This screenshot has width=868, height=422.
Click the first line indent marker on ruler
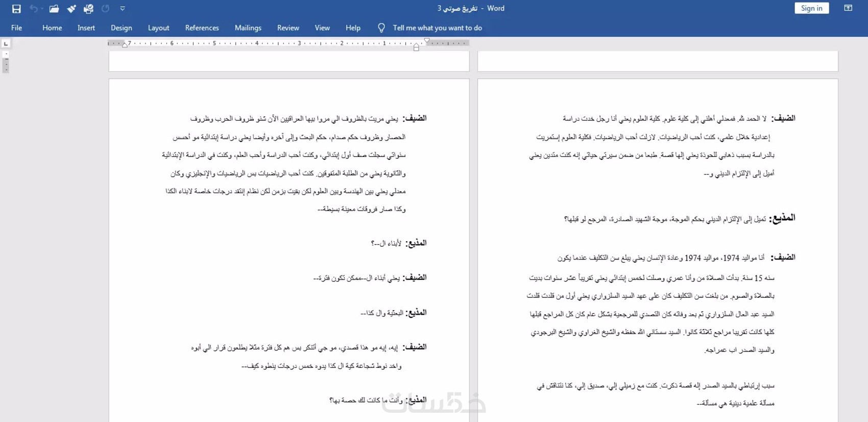click(427, 40)
